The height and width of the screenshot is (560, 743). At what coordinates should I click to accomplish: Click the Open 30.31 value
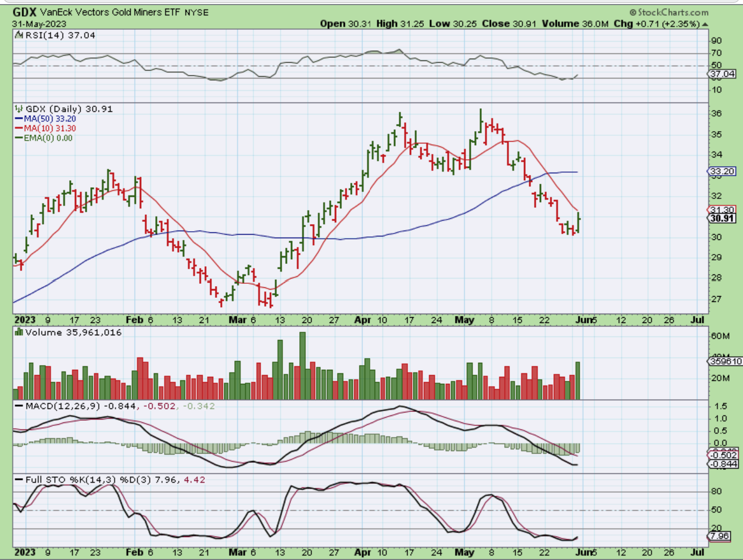coord(346,24)
